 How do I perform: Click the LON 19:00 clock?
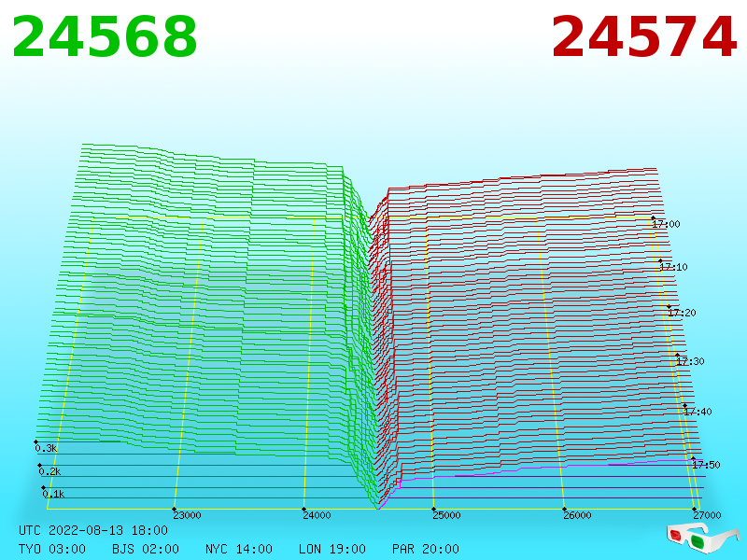(x=332, y=549)
